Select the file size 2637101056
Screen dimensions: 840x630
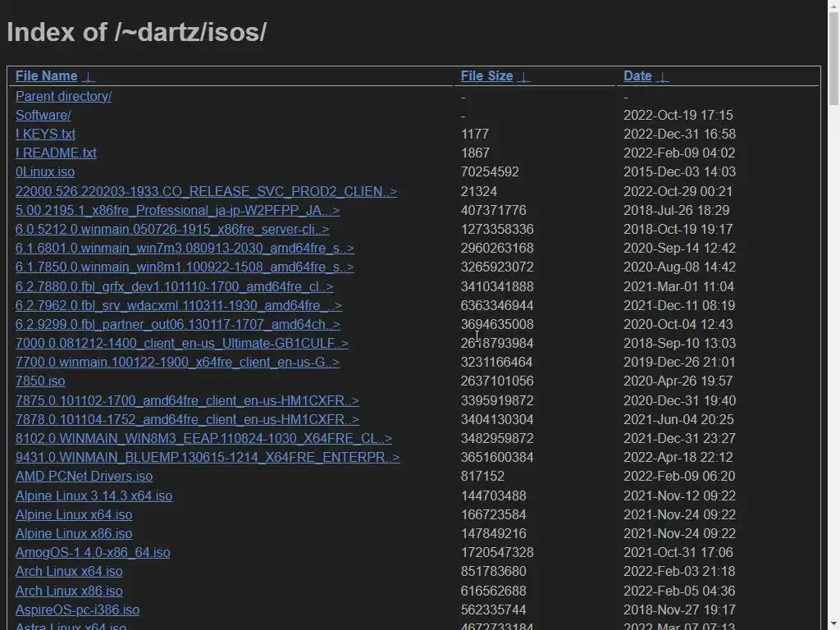(497, 381)
